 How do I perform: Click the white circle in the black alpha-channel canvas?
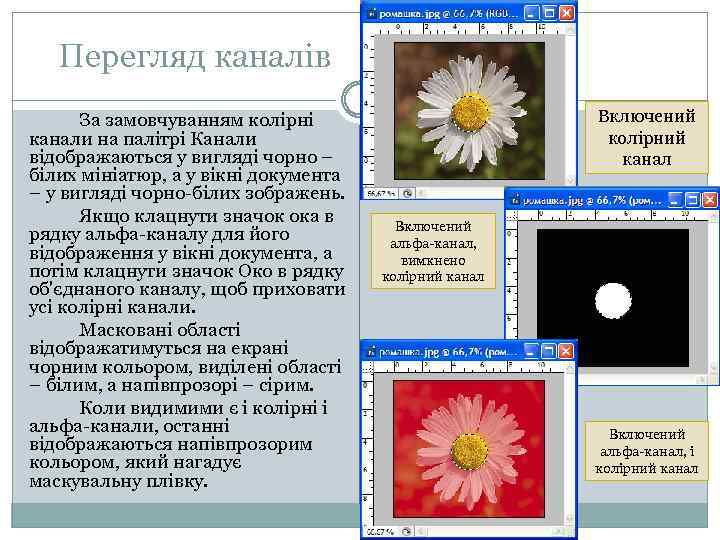[x=613, y=301]
